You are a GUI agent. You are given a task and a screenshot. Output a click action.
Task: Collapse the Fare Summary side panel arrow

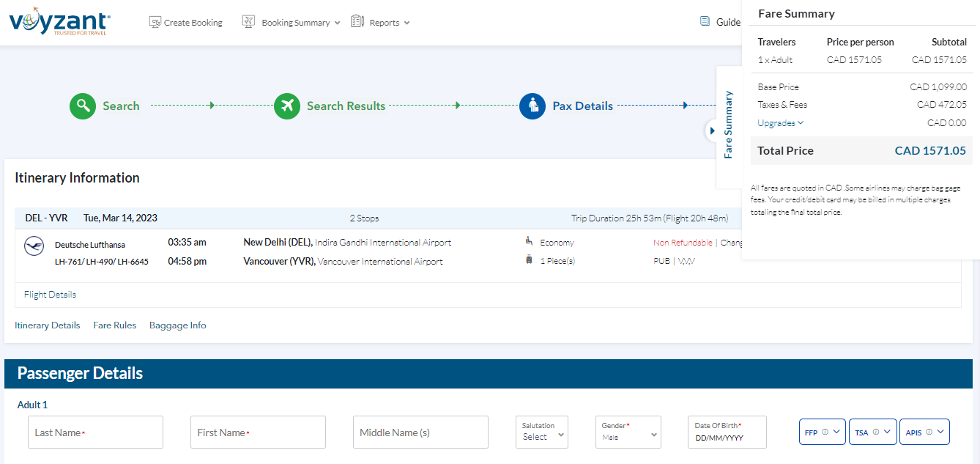tap(712, 130)
